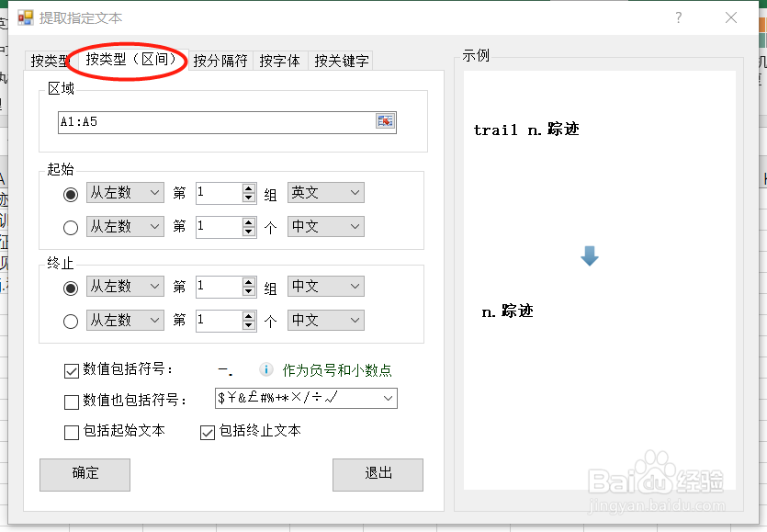Click the number stepper in 起始 个 row

(x=249, y=227)
